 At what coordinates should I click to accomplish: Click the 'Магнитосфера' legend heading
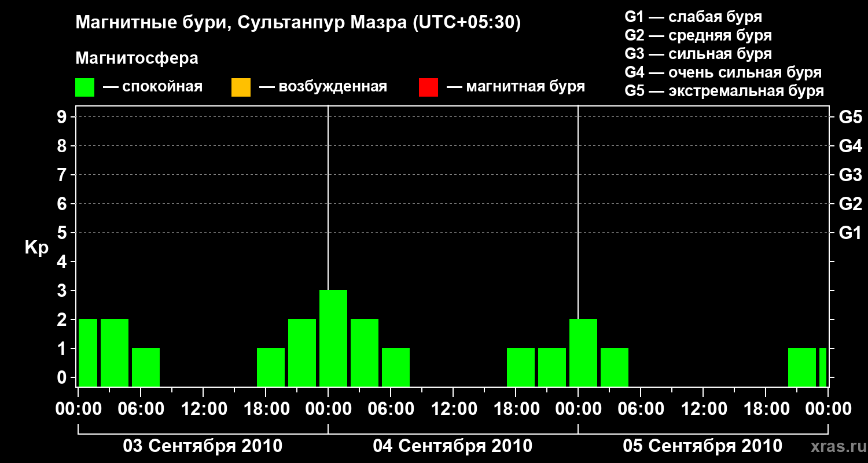click(x=137, y=58)
